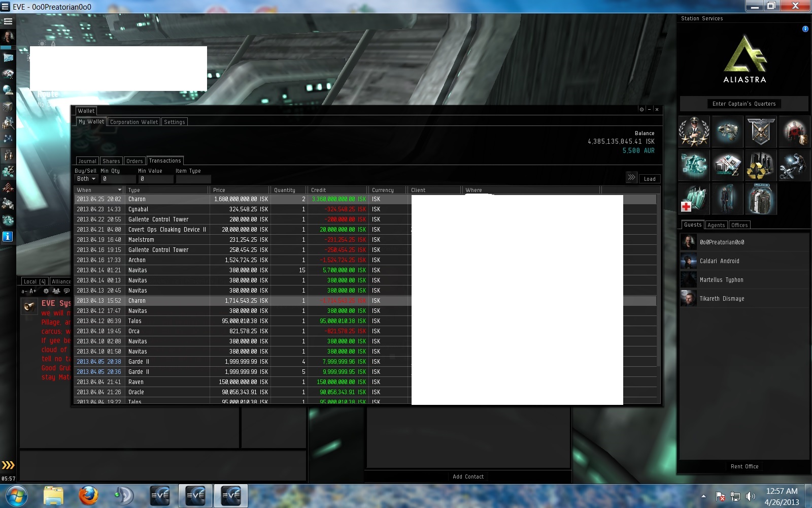Open Firefox from the Windows taskbar
812x508 pixels.
[x=88, y=496]
